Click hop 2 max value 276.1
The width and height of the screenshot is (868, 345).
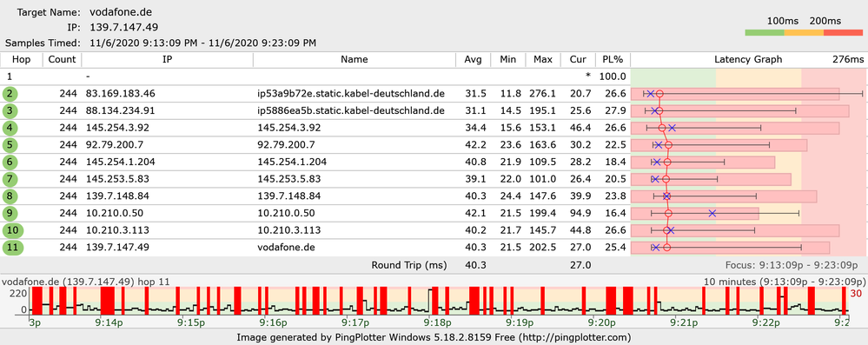(x=542, y=94)
